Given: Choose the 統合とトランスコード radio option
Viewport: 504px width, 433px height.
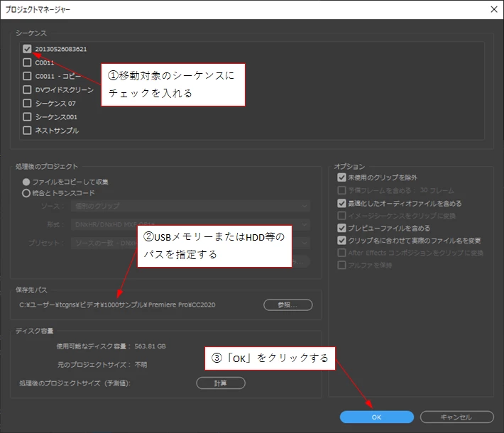Looking at the screenshot, I should point(26,193).
